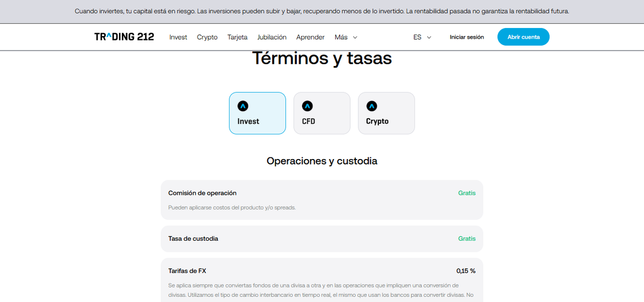This screenshot has height=302, width=644.
Task: Click the Operaciones y custodia heading
Action: 322,161
